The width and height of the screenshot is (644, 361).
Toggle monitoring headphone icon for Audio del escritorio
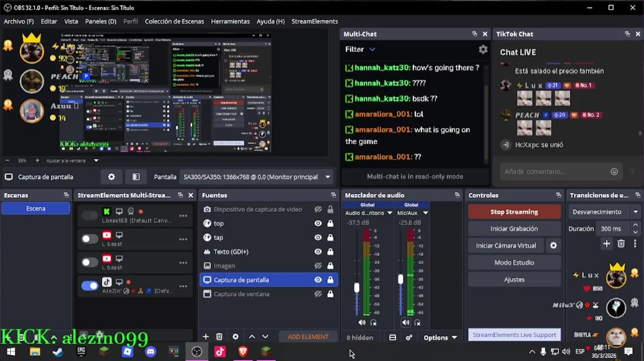coord(373,323)
